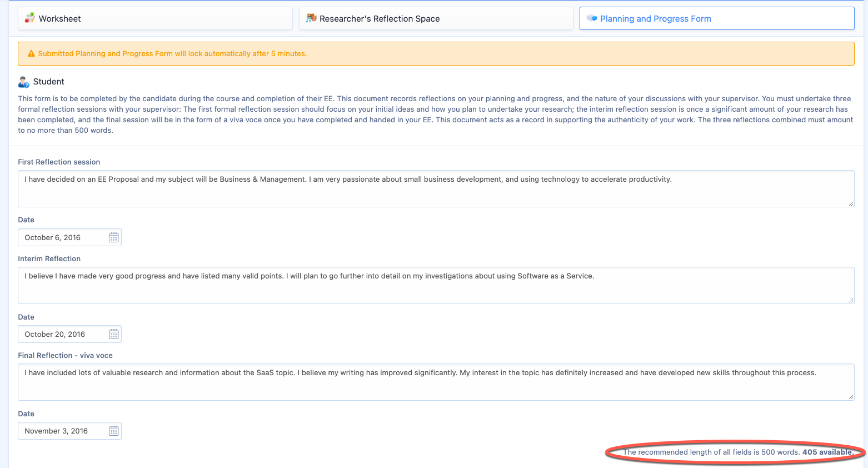This screenshot has height=468, width=868.
Task: Click the Worksheet tab icon
Action: point(30,18)
